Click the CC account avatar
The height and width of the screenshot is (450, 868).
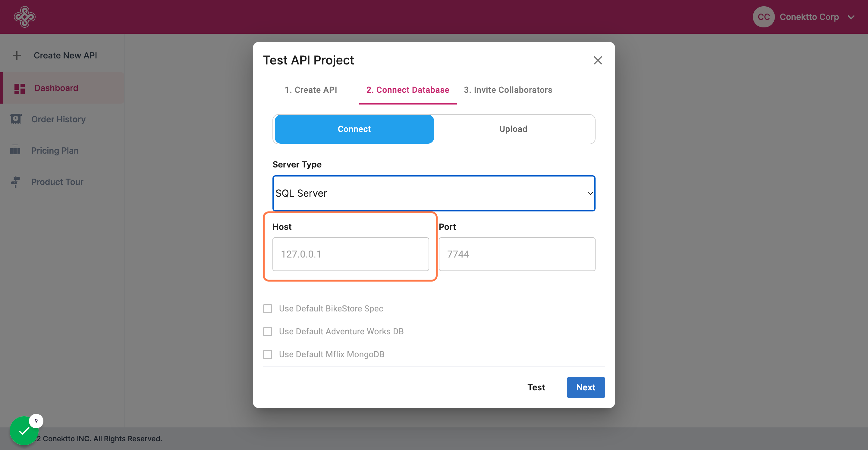tap(763, 17)
